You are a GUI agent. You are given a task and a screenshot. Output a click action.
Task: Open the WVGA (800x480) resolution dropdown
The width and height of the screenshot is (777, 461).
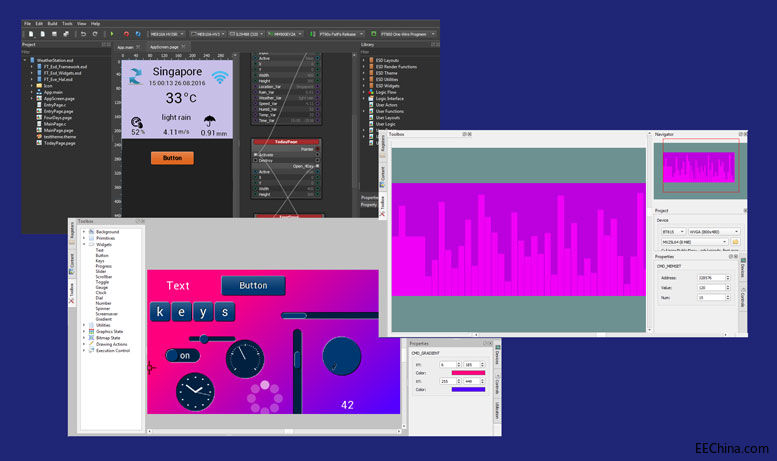tap(714, 230)
